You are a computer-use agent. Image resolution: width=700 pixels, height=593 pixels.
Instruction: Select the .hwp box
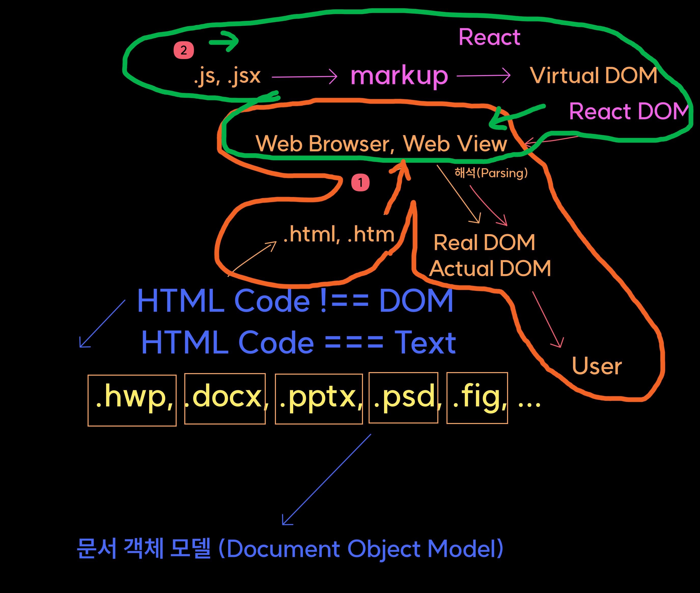tap(132, 400)
